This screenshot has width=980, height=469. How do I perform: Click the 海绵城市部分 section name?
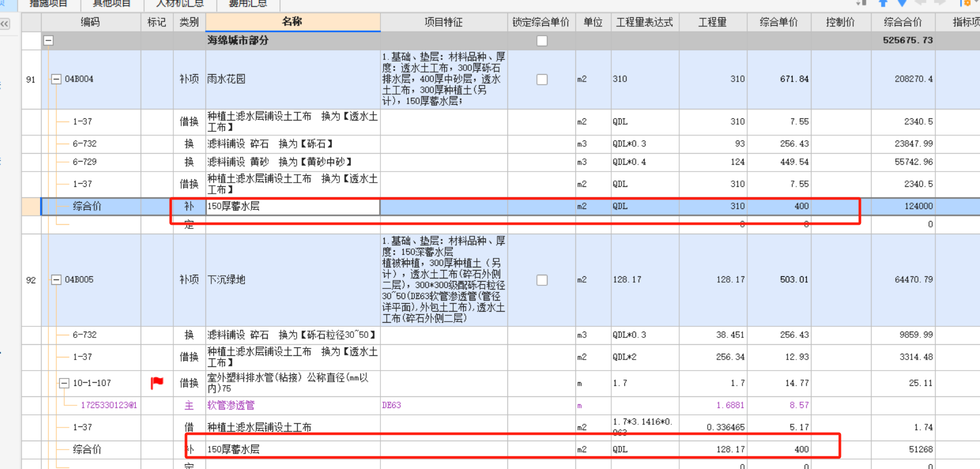[238, 41]
